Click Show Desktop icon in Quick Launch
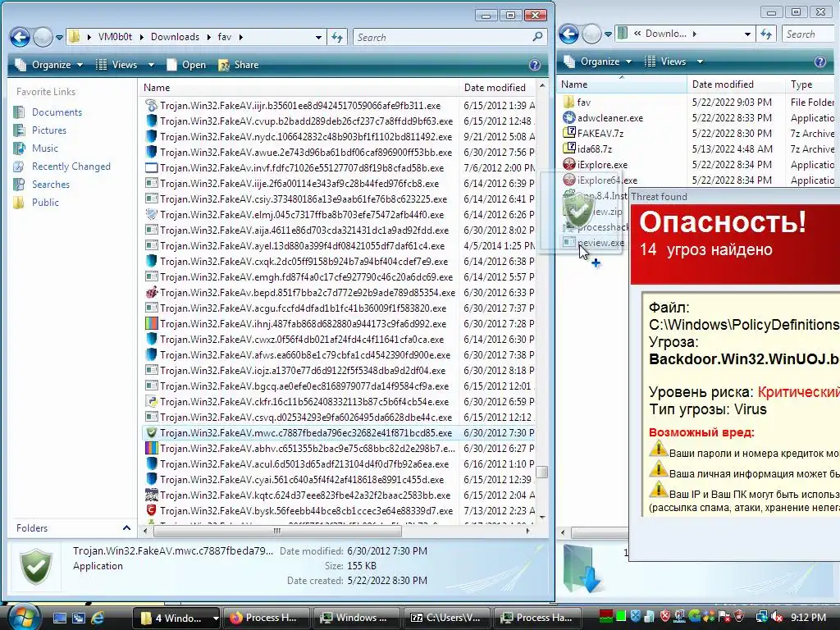This screenshot has width=840, height=630. [59, 618]
